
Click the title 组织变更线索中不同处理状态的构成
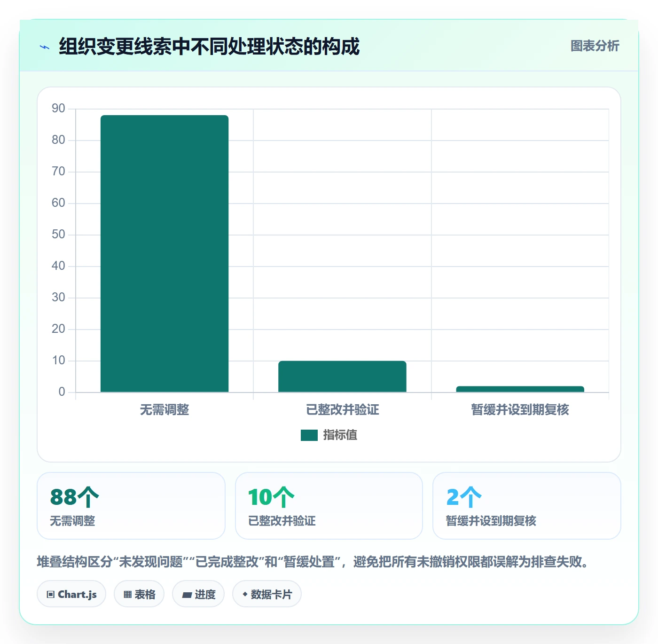209,47
